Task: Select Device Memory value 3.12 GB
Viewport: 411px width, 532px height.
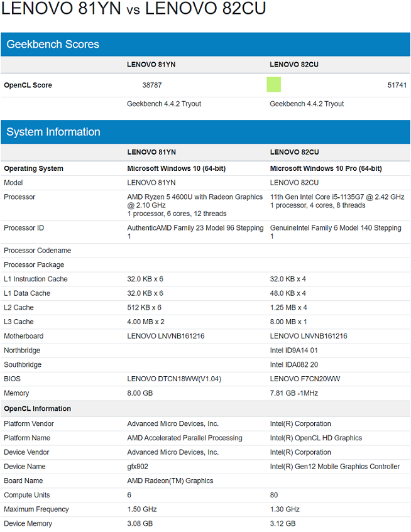Action: point(283,523)
